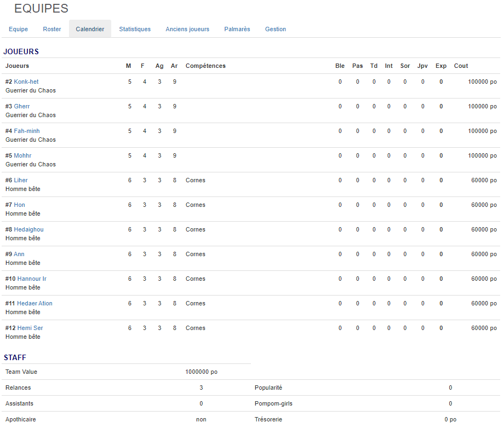This screenshot has height=428, width=504.
Task: Select player Ann link
Action: coord(19,254)
